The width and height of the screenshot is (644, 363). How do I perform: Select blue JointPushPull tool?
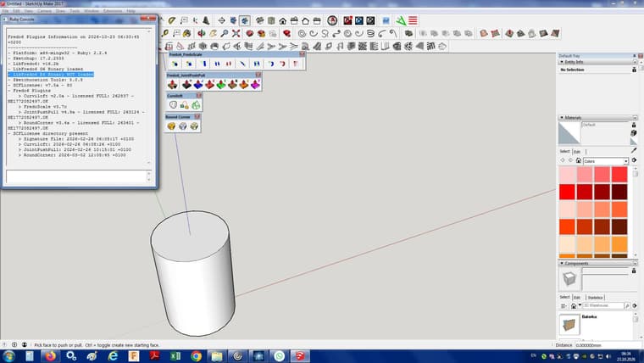click(198, 85)
